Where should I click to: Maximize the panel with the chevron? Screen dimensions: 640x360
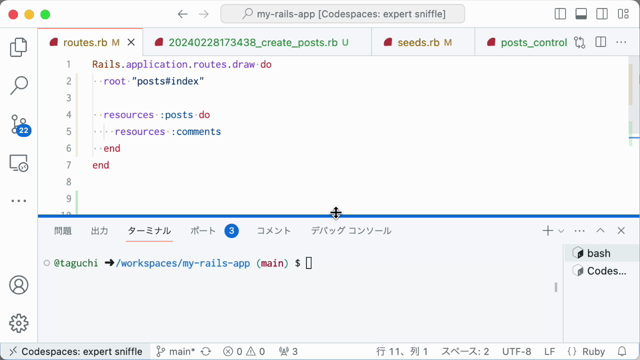point(600,231)
